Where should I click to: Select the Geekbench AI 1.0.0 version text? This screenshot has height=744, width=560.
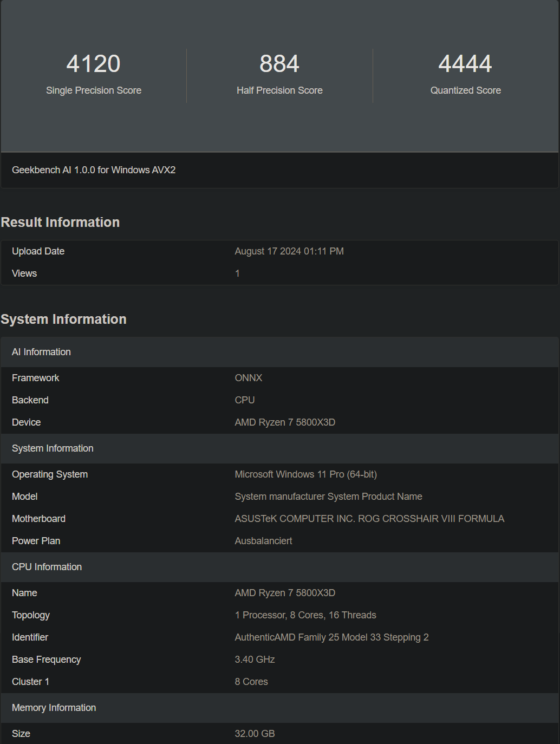pyautogui.click(x=94, y=170)
